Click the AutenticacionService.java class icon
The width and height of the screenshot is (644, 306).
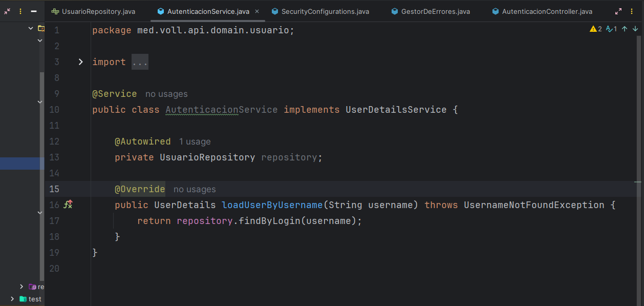[161, 11]
